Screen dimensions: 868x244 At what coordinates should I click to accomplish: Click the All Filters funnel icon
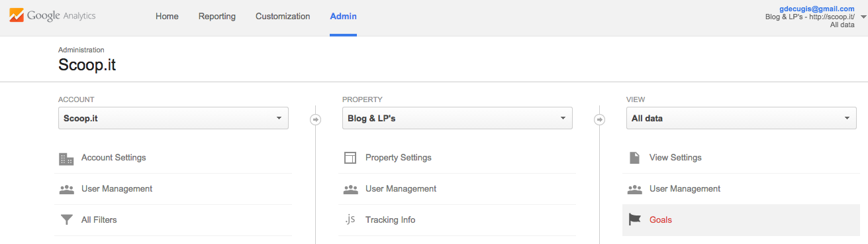click(x=66, y=219)
